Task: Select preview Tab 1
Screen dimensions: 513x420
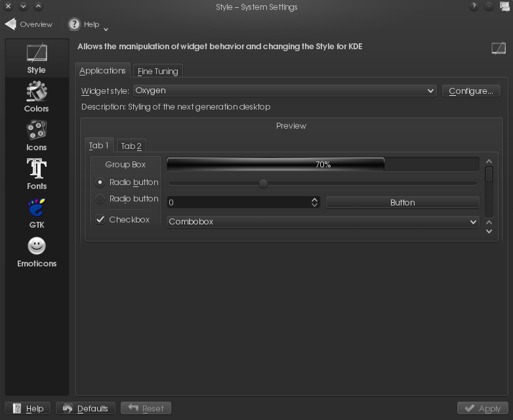Action: tap(99, 145)
